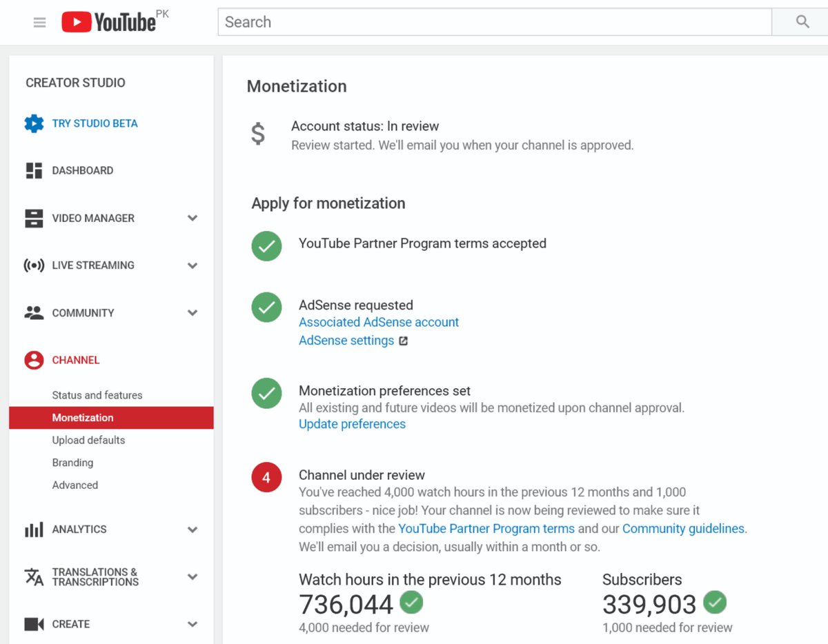Click Channel under review title
Viewport: 828px width, 644px height.
click(362, 475)
